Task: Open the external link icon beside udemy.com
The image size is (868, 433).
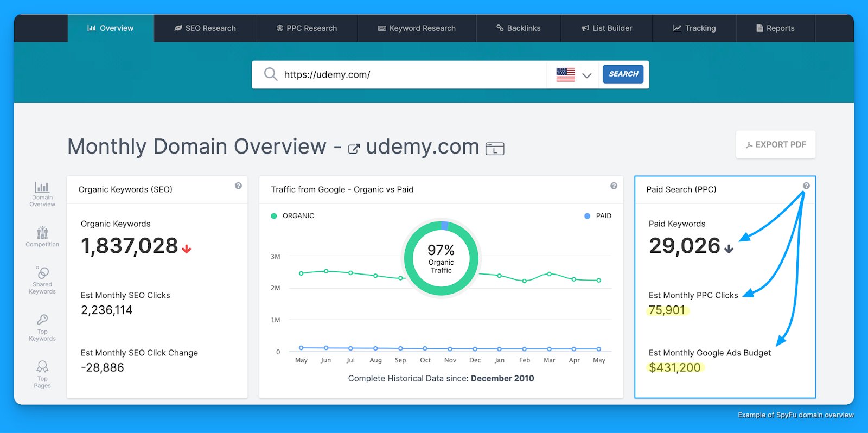Action: [354, 149]
